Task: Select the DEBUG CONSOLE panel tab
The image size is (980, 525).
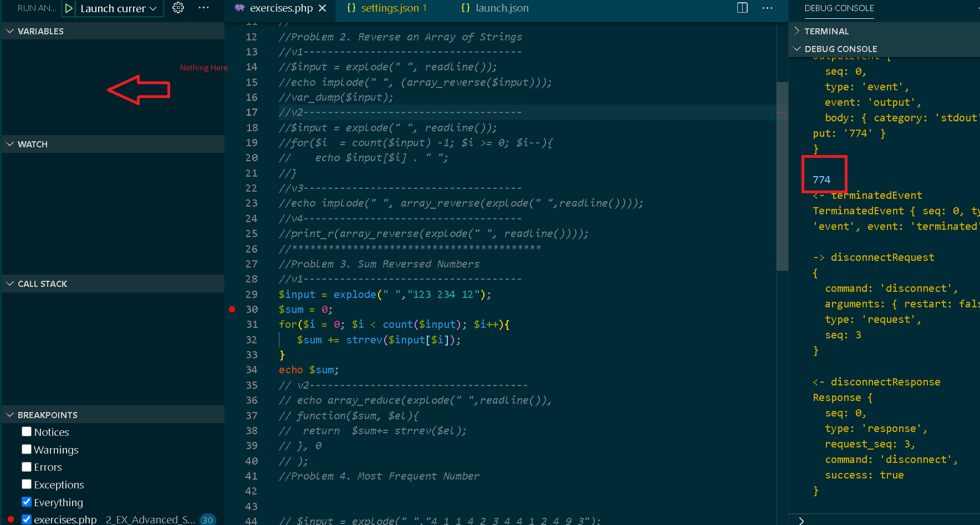Action: coord(839,8)
